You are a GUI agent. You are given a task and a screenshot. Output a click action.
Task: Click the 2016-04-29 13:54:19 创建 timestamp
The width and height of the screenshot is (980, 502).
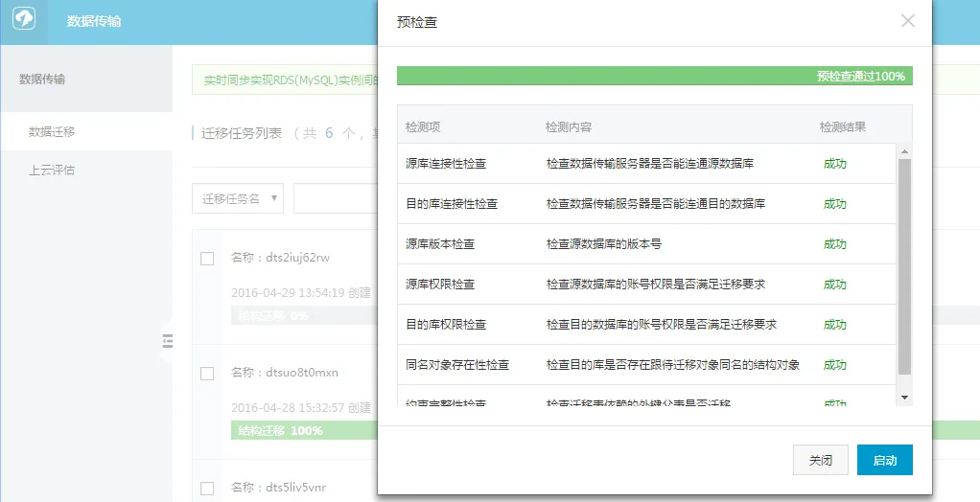tap(301, 293)
